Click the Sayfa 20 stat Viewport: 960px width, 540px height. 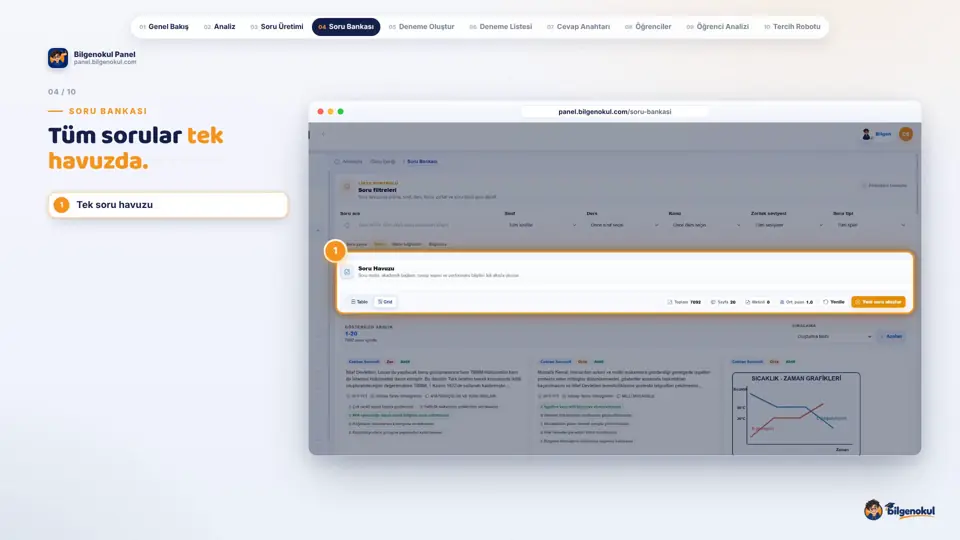pyautogui.click(x=723, y=302)
